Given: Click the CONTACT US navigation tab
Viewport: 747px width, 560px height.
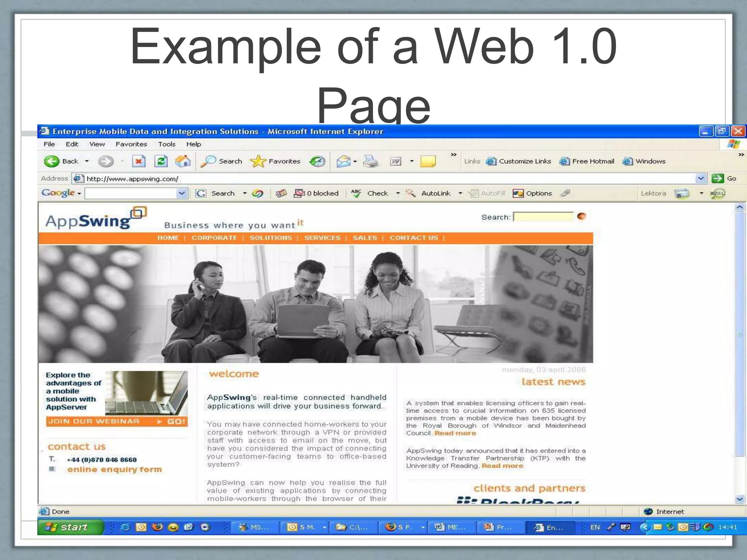Looking at the screenshot, I should (414, 238).
